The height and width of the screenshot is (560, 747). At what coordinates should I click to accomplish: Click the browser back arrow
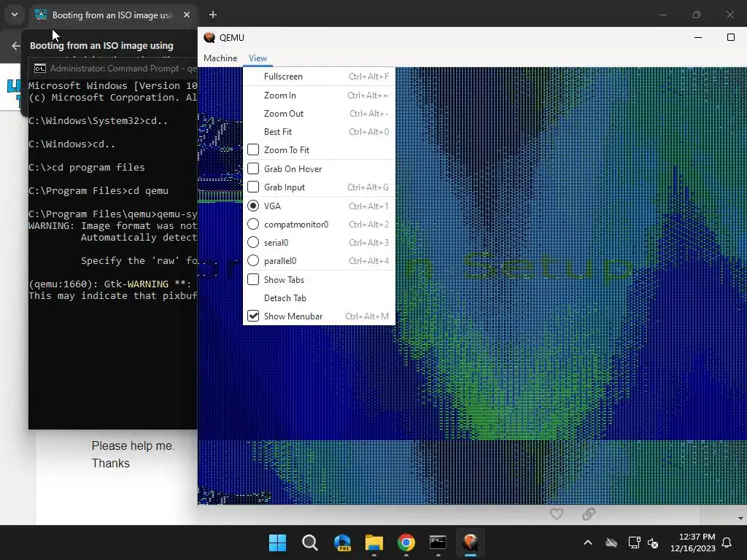tap(16, 46)
